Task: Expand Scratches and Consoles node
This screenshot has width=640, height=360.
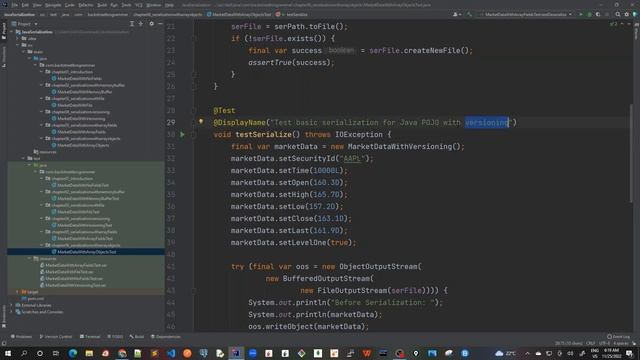Action: click(11, 312)
